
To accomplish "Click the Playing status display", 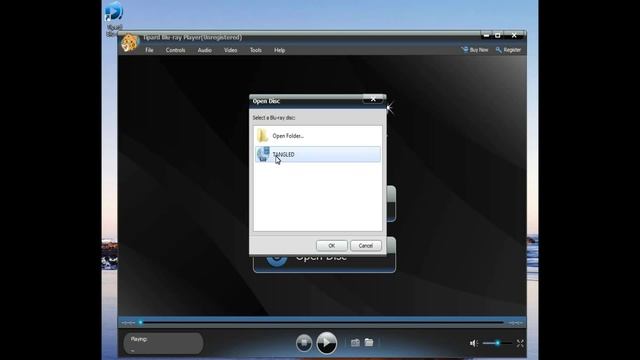I will pos(163,343).
